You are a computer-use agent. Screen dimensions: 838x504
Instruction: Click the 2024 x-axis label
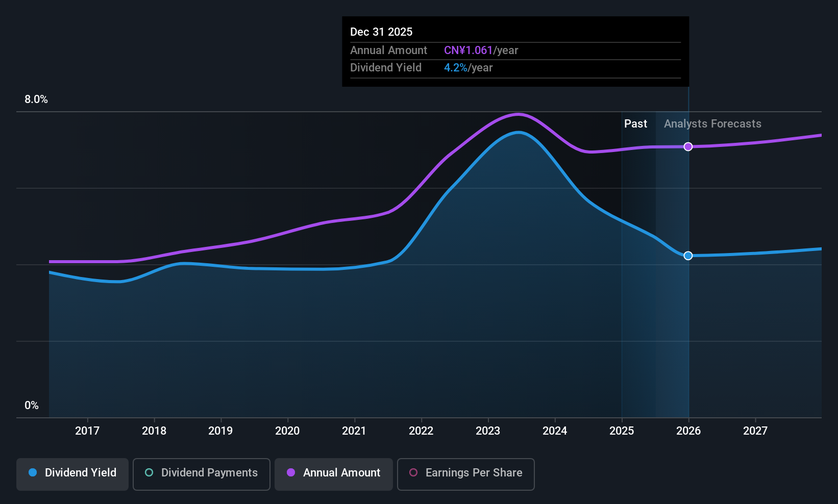tap(555, 431)
